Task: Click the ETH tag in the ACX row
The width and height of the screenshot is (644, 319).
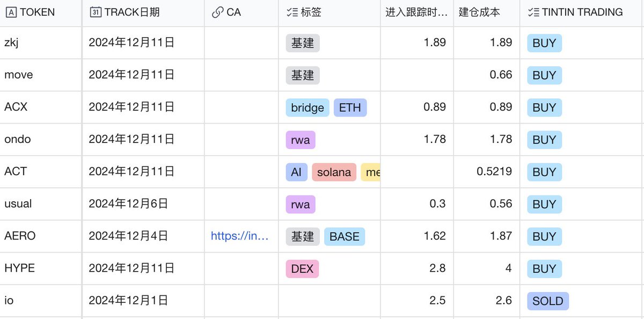Action: coord(350,108)
